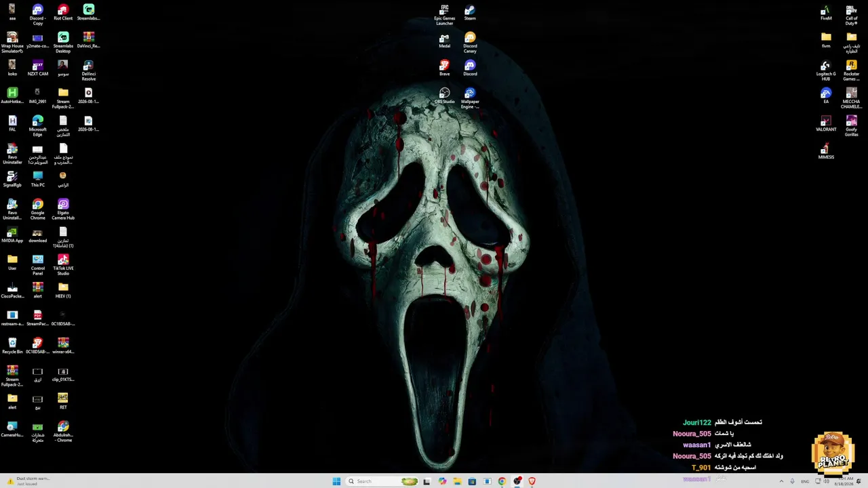Select the clip_01KTS video file
The image size is (868, 488).
coord(63,373)
